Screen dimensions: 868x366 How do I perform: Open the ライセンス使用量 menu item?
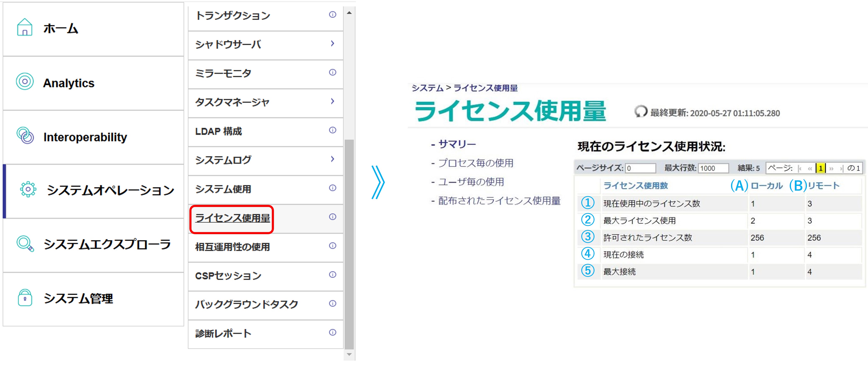point(232,218)
